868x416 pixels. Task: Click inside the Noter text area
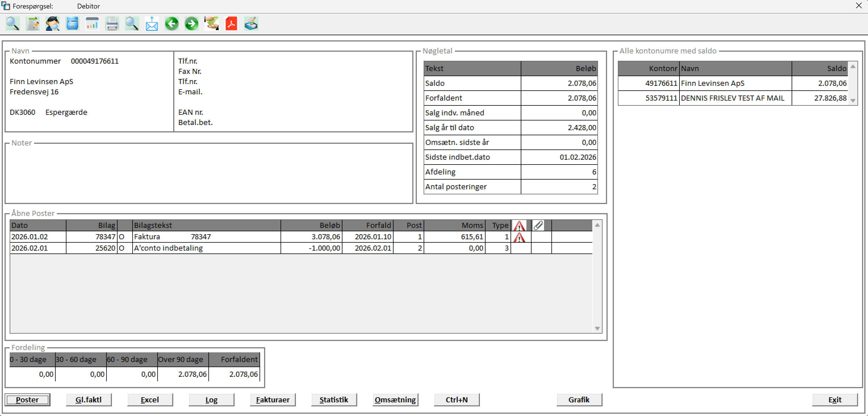click(x=209, y=174)
